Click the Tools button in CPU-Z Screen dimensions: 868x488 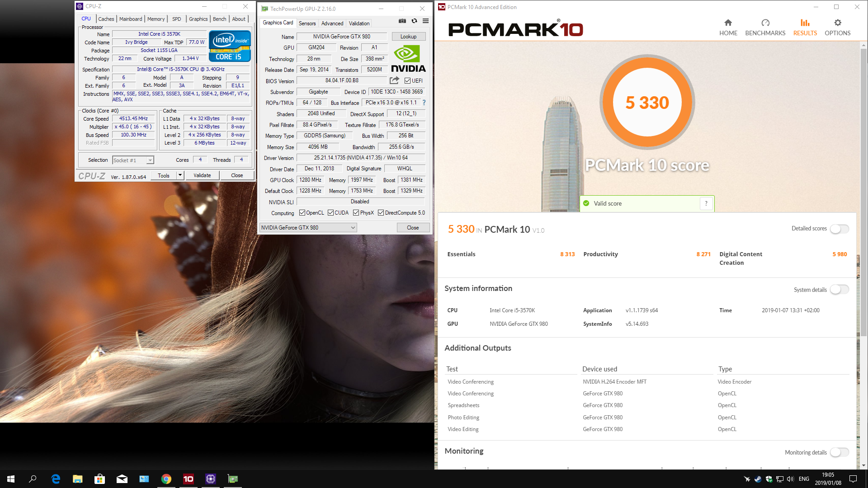164,175
